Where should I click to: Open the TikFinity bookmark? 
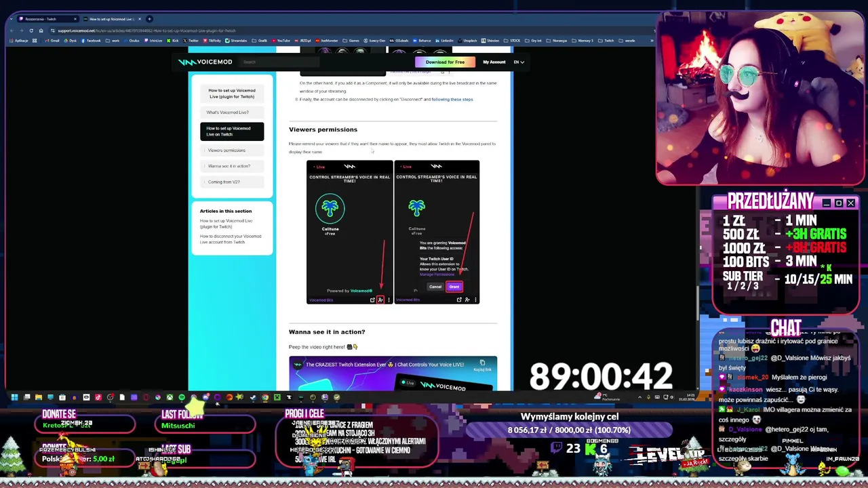(212, 41)
